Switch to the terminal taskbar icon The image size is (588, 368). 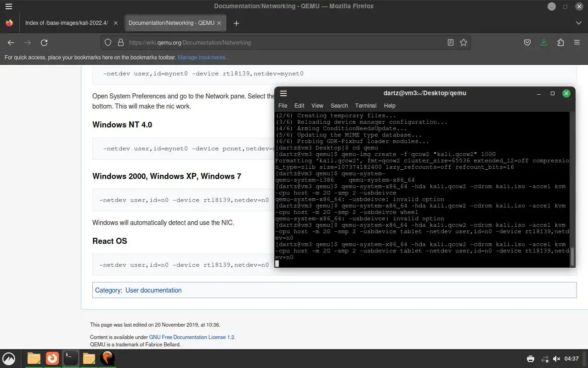point(70,358)
